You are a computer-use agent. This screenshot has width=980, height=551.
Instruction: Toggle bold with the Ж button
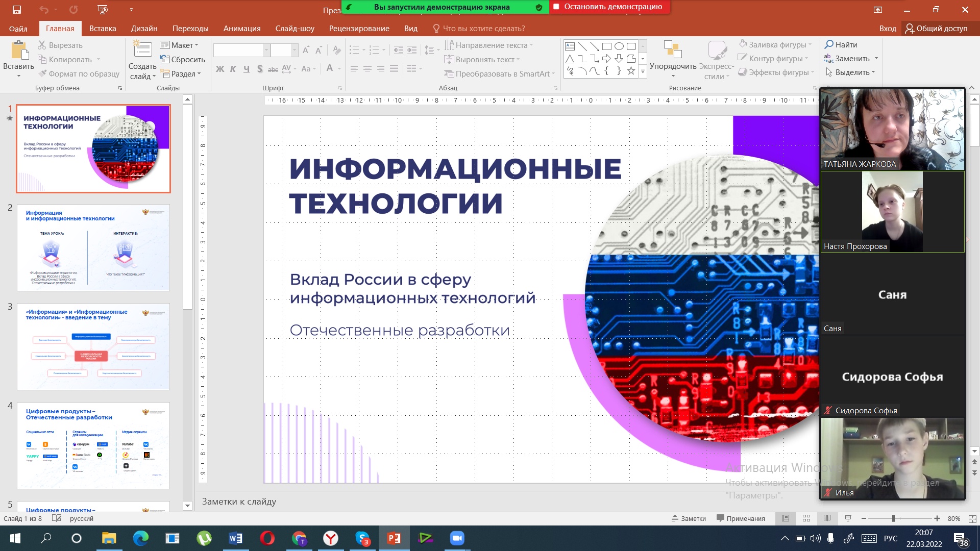pyautogui.click(x=220, y=69)
